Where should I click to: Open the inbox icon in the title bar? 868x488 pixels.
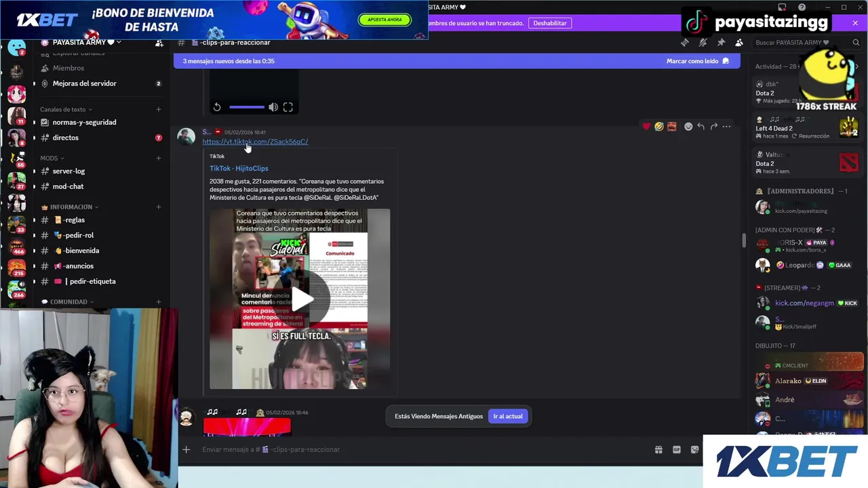[782, 7]
